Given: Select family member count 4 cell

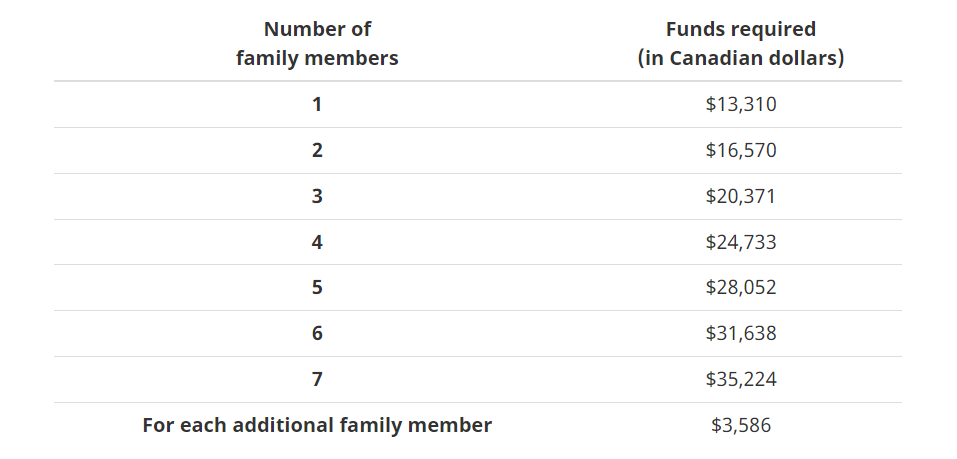Looking at the screenshot, I should 317,242.
